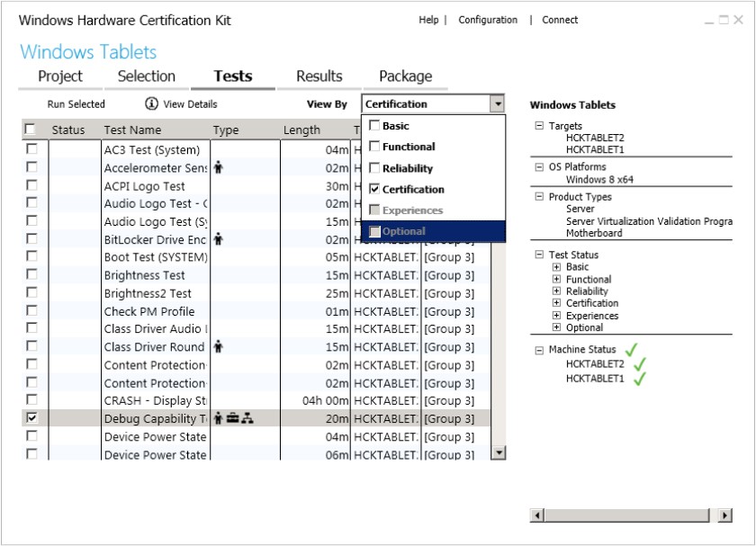Screen dimensions: 756x546
Task: Toggle the select-all checkbox in the header row
Action: pyautogui.click(x=30, y=129)
